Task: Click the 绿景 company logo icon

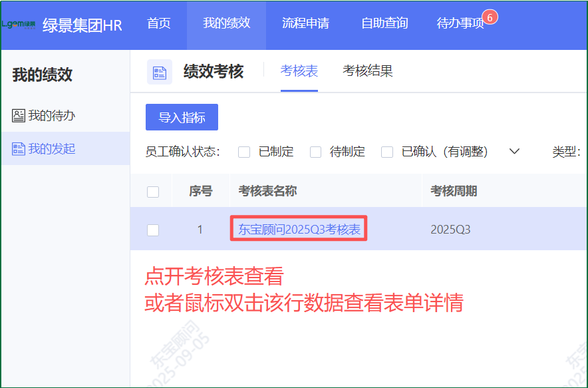Action: (19, 25)
